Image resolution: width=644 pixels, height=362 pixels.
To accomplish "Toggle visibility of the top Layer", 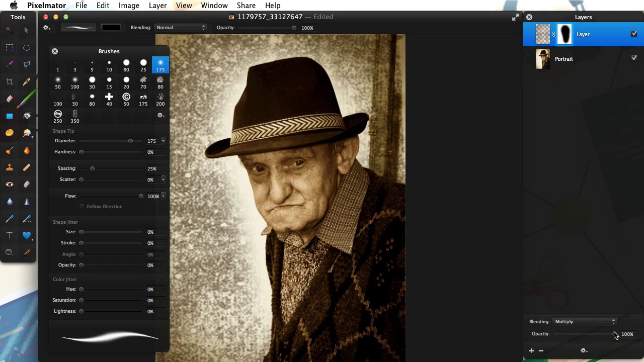I will [634, 34].
